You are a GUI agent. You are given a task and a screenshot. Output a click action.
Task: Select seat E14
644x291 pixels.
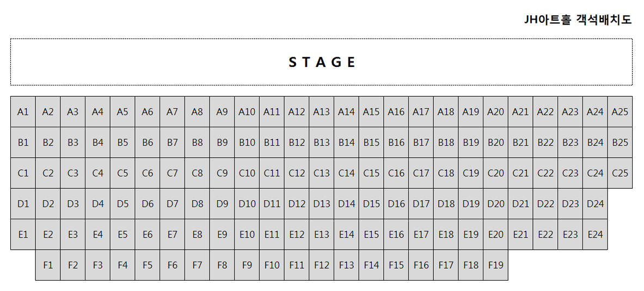[347, 234]
